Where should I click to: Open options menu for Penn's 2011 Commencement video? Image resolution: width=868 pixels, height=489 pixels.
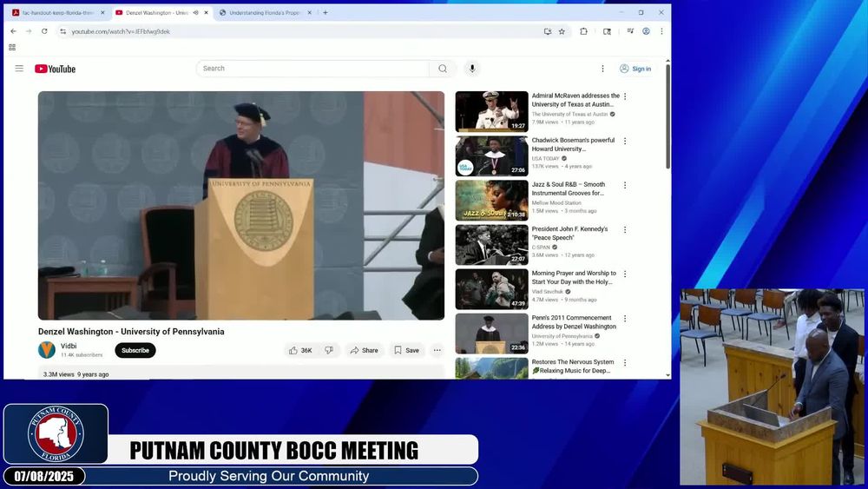tap(625, 319)
